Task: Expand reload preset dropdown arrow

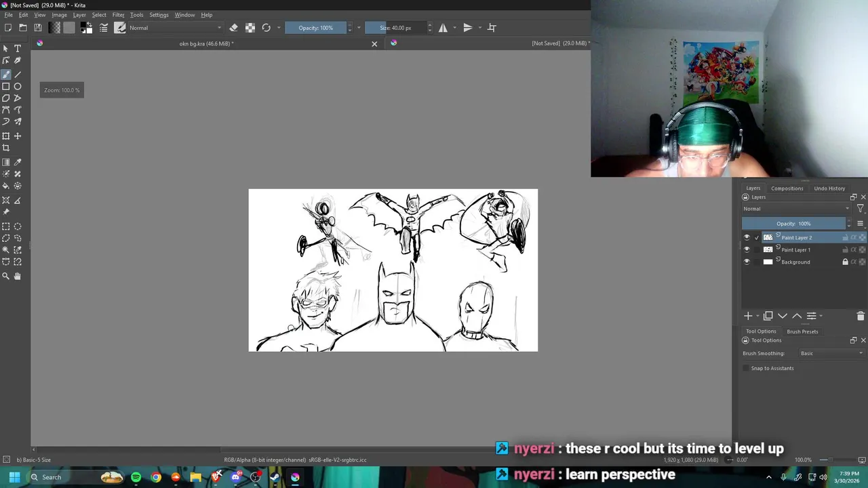Action: pyautogui.click(x=279, y=28)
